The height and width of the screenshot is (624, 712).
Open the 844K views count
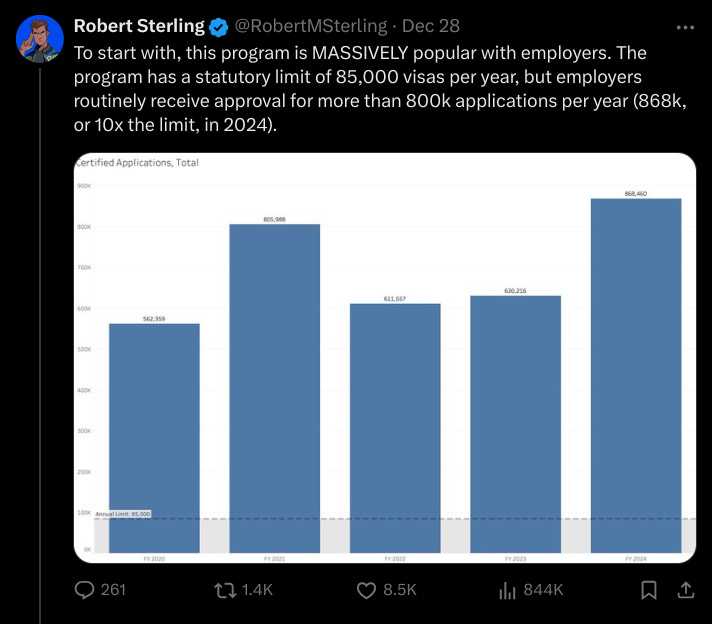(543, 590)
